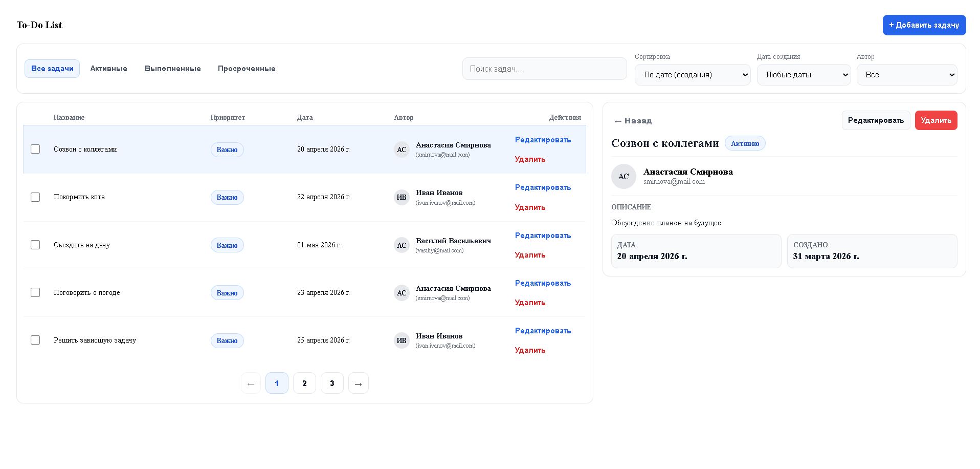Click the email vasiliy@mail.com
Screen dimensions: 980x469
point(440,250)
